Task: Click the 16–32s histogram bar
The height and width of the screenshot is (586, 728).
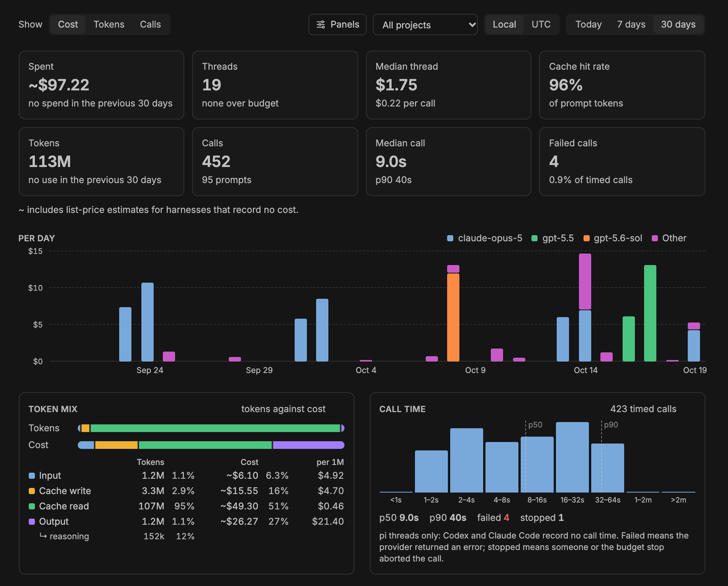Action: pos(572,457)
